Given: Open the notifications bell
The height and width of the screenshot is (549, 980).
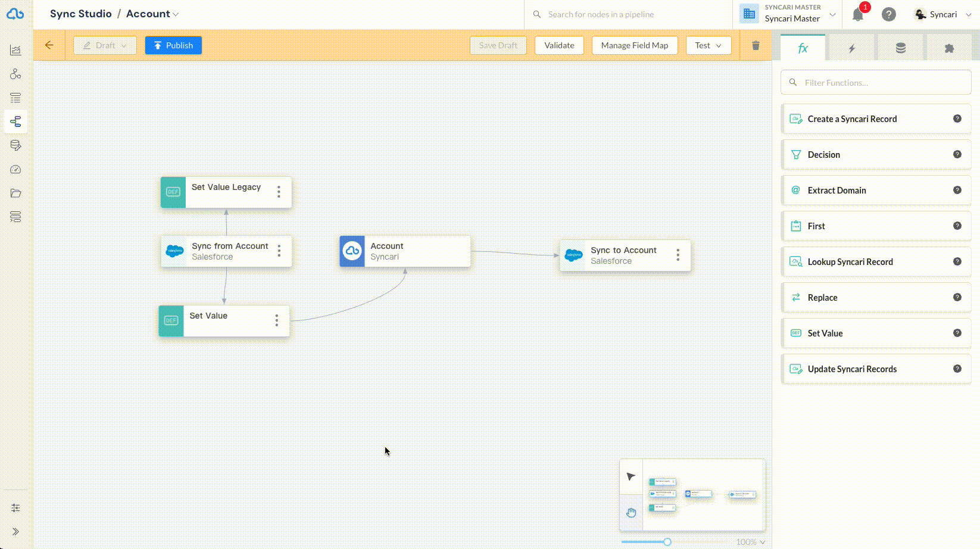Looking at the screenshot, I should pos(858,14).
